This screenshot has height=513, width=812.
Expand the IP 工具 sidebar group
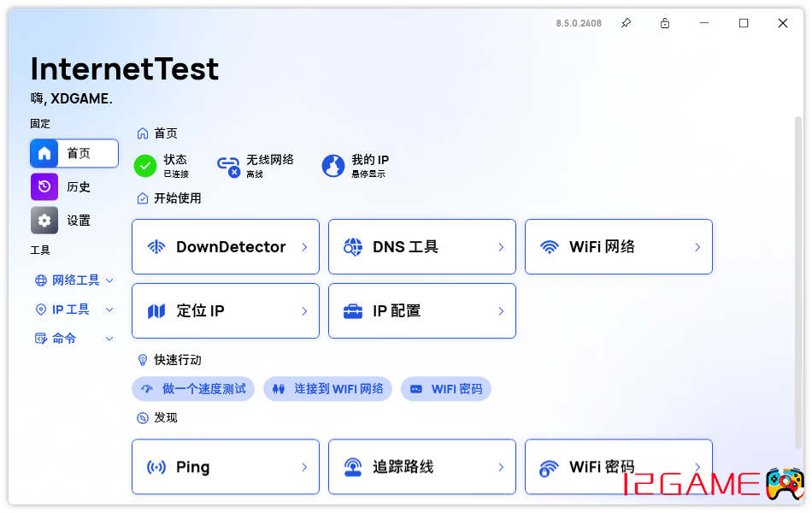pos(74,310)
